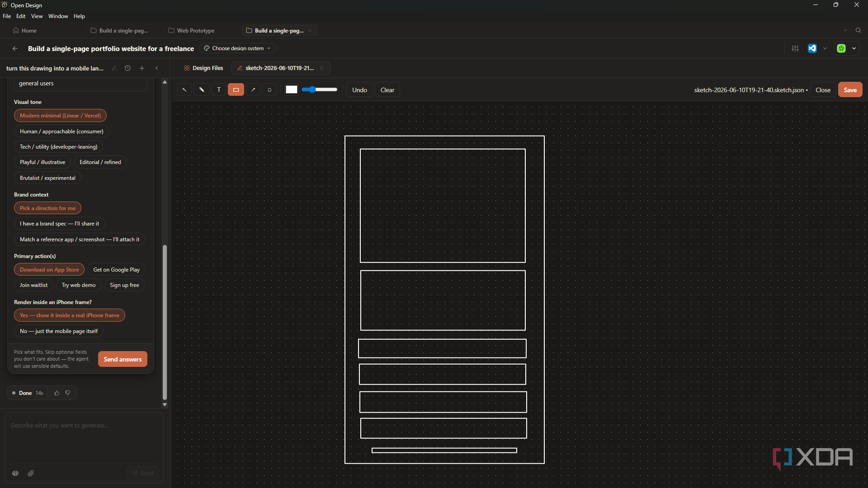Viewport: 868px width, 488px height.
Task: Open the Choose design system dropdown
Action: pyautogui.click(x=237, y=48)
